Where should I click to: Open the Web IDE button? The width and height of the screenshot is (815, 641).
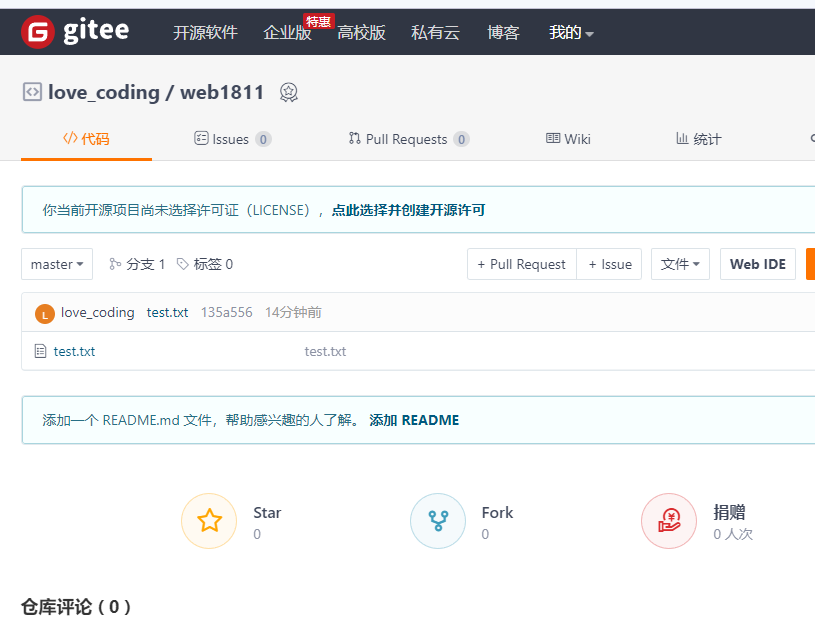point(758,264)
